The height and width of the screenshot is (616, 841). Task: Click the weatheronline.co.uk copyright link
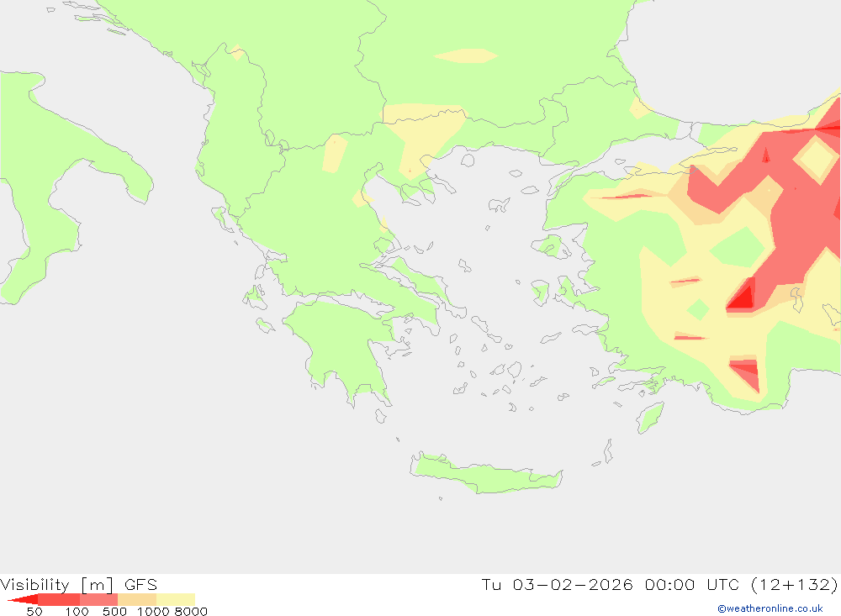770,608
